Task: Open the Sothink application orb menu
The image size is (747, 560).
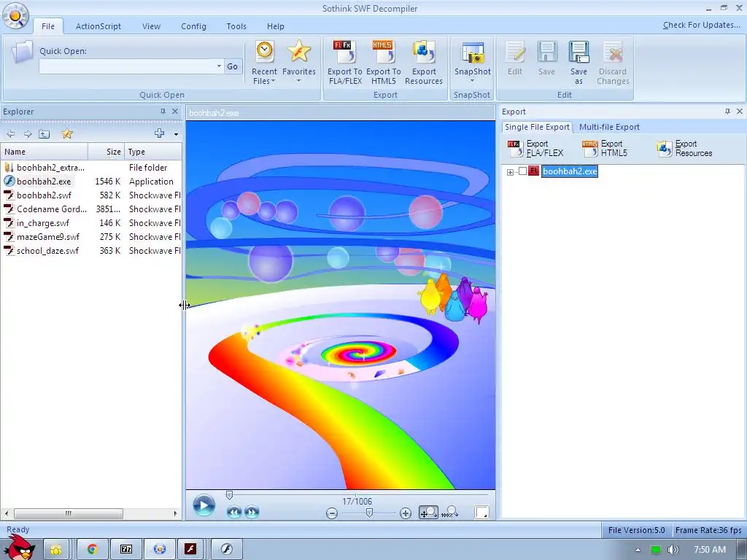Action: click(x=16, y=17)
